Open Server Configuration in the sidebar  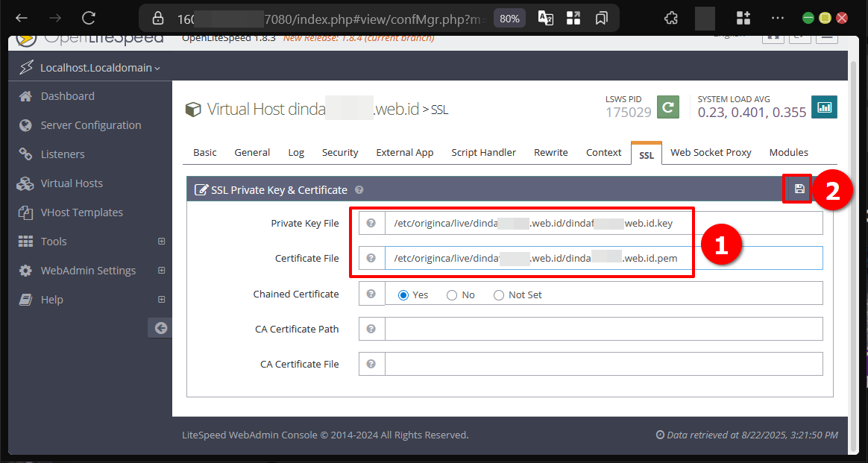coord(90,125)
